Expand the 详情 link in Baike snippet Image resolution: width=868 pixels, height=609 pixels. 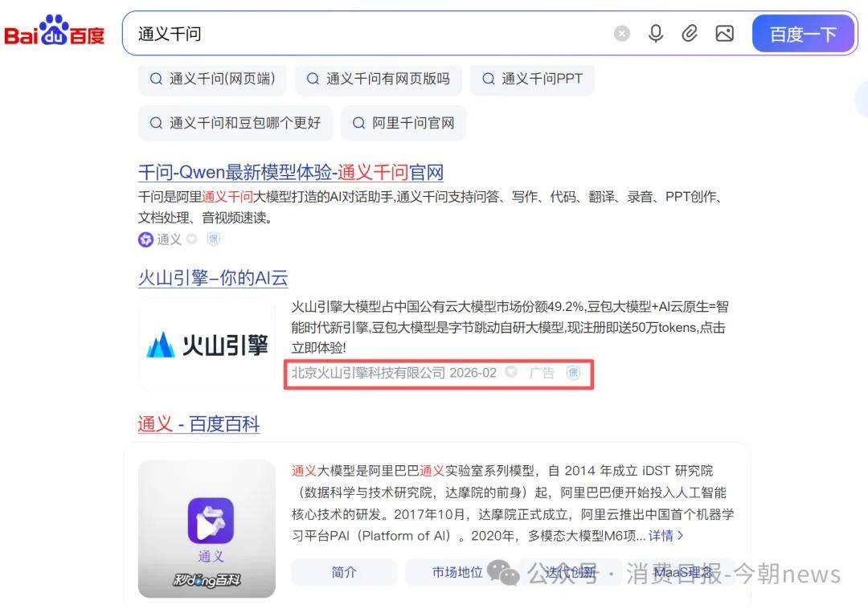pyautogui.click(x=666, y=535)
